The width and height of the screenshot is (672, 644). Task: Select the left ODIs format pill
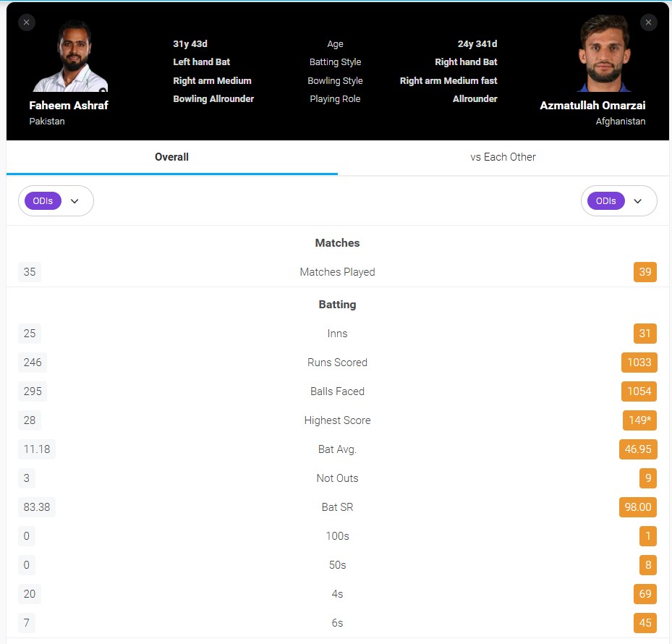(43, 201)
